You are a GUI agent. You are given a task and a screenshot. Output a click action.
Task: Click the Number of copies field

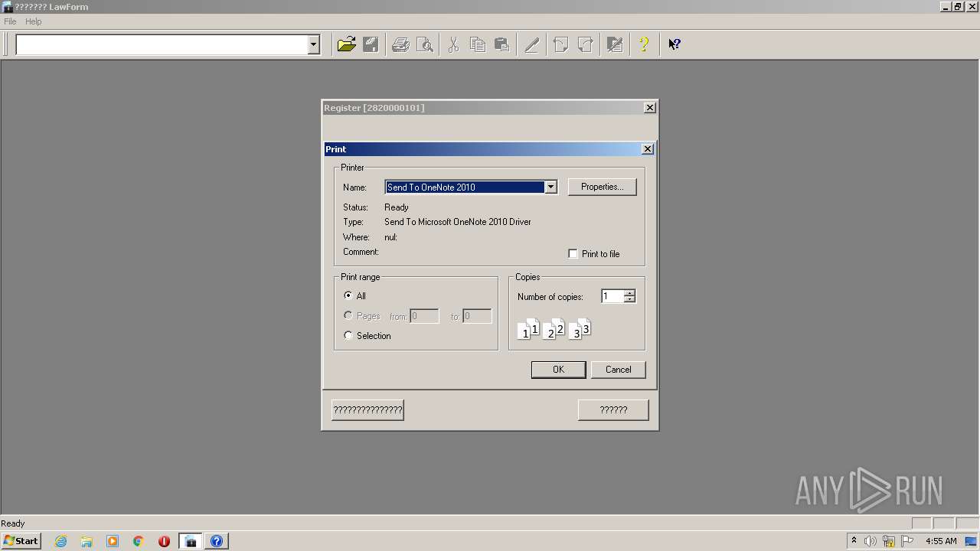pos(612,296)
